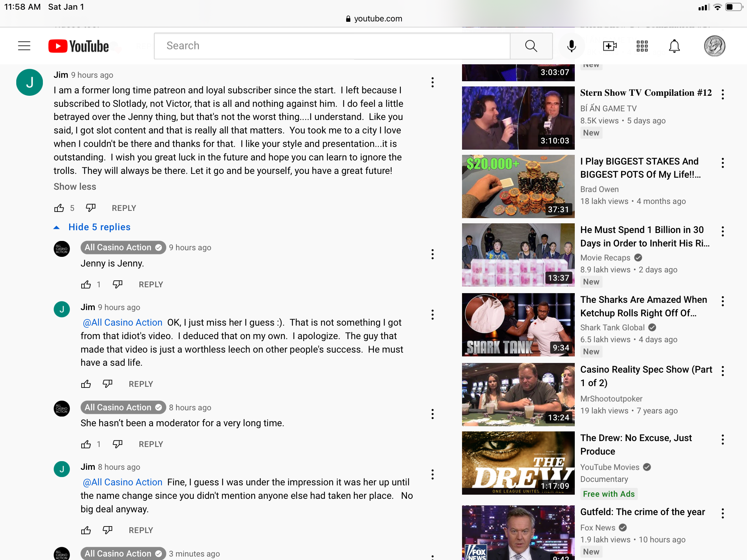Open All Casino Action channel badge, 3 minutes ago
Viewport: 747px width, 560px height.
123,553
